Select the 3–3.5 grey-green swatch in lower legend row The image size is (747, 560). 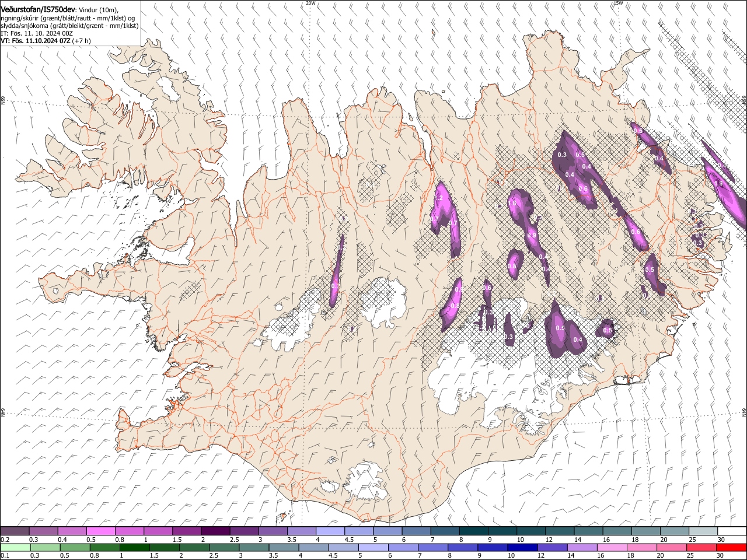(x=253, y=547)
